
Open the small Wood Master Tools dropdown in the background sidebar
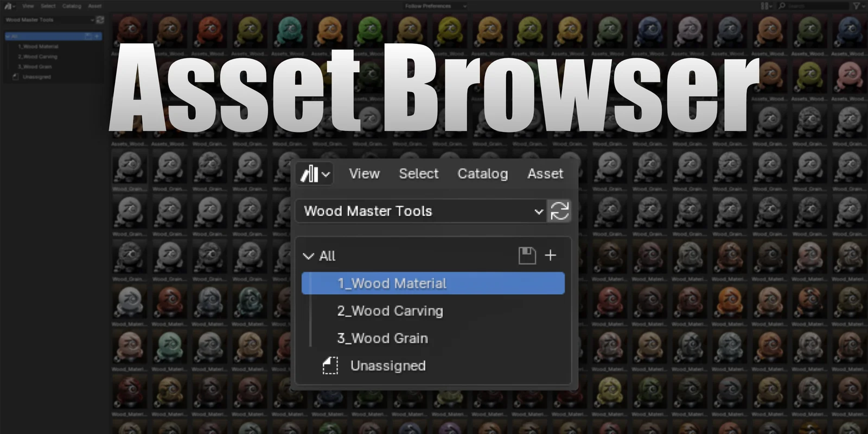pyautogui.click(x=49, y=20)
